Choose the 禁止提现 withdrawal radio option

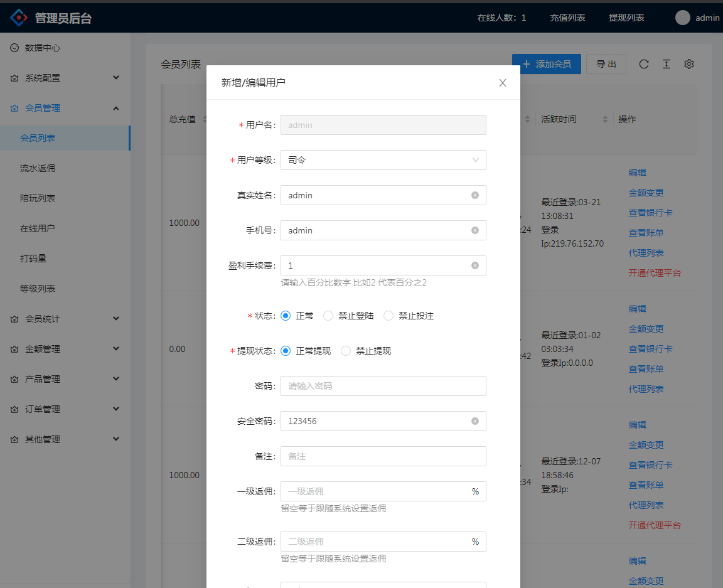[346, 351]
